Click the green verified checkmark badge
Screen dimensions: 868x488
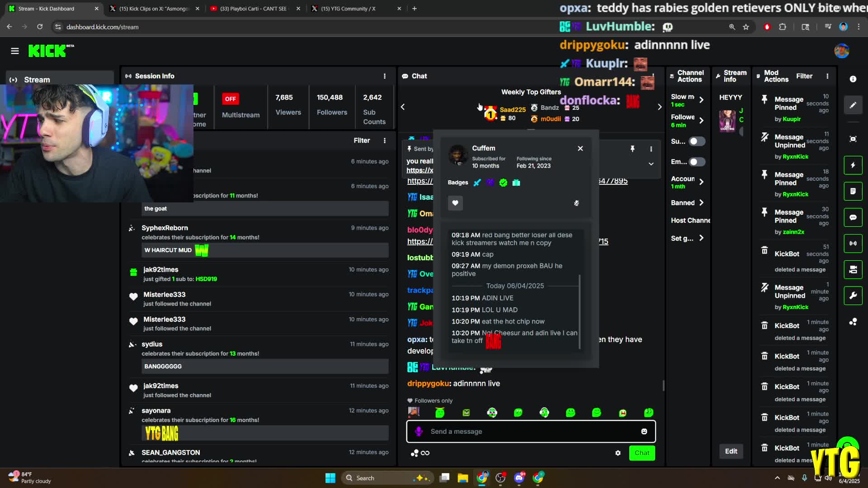point(503,183)
